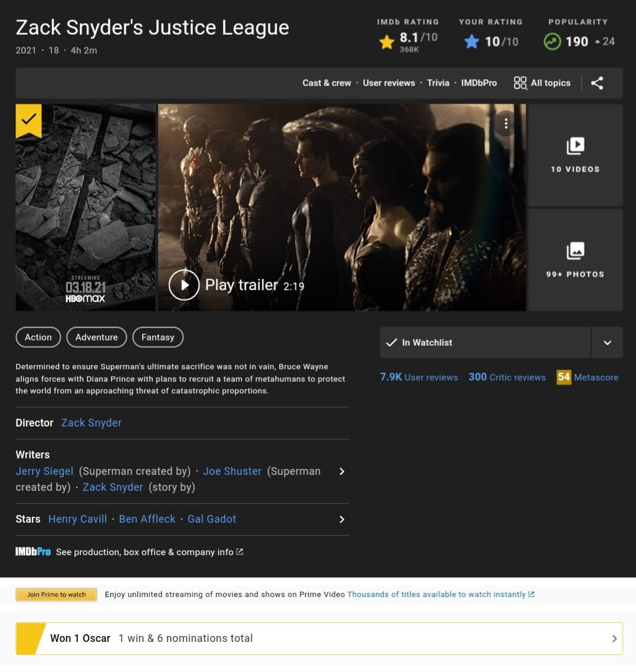The image size is (636, 672).
Task: Click the 2021 release year
Action: (x=26, y=51)
